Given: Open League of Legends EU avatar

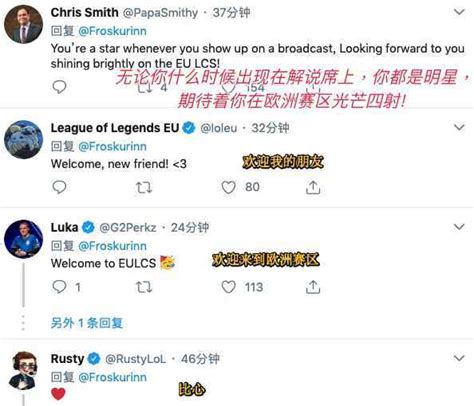Looking at the screenshot, I should pos(23,139).
